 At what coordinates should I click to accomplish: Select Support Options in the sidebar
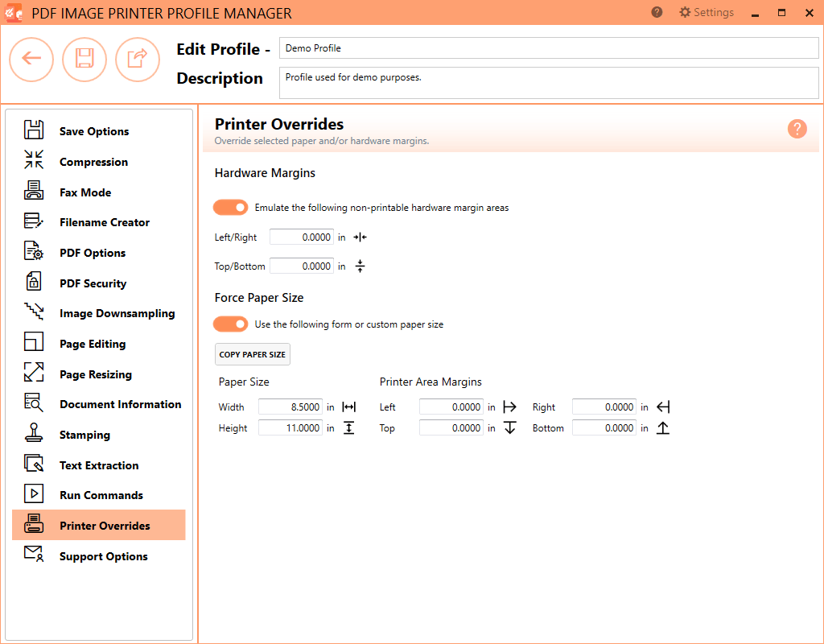coord(103,555)
